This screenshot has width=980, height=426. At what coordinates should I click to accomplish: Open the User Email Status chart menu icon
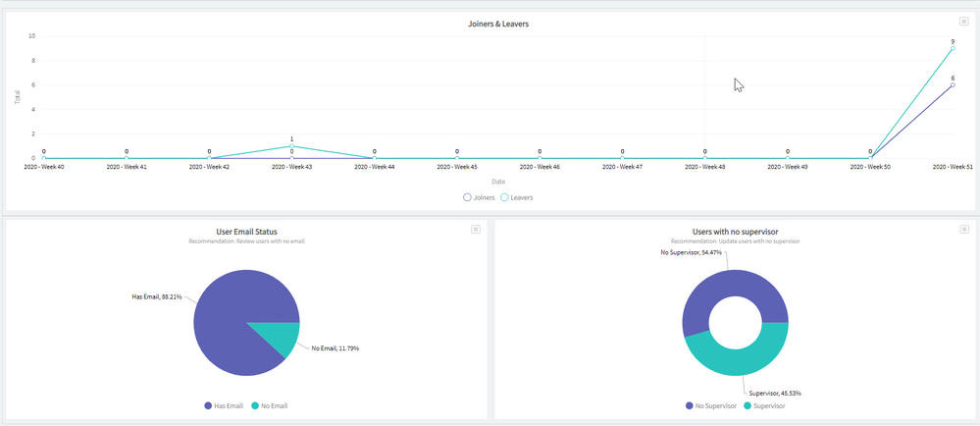pyautogui.click(x=476, y=229)
